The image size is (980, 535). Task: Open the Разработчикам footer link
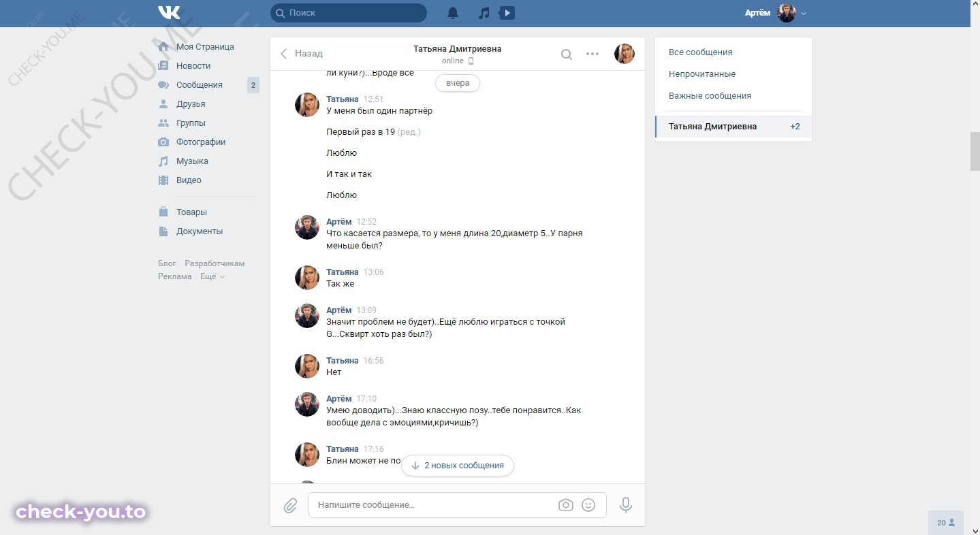[215, 263]
